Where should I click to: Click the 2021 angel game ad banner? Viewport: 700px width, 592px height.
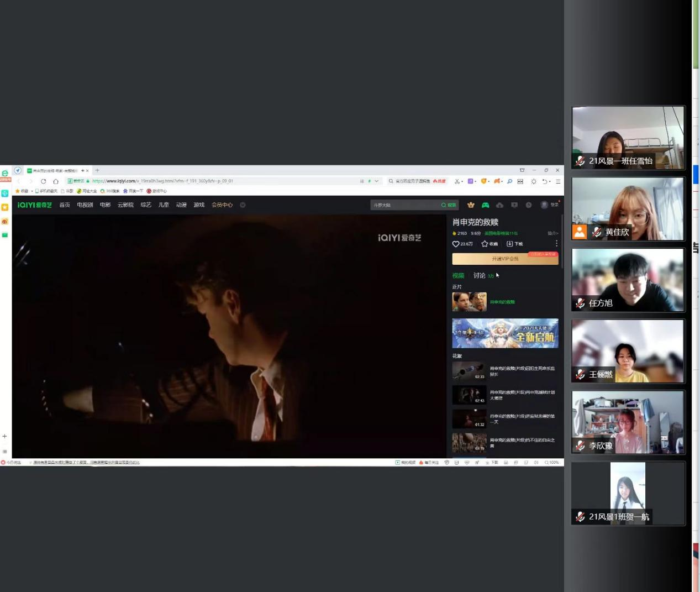coord(506,333)
